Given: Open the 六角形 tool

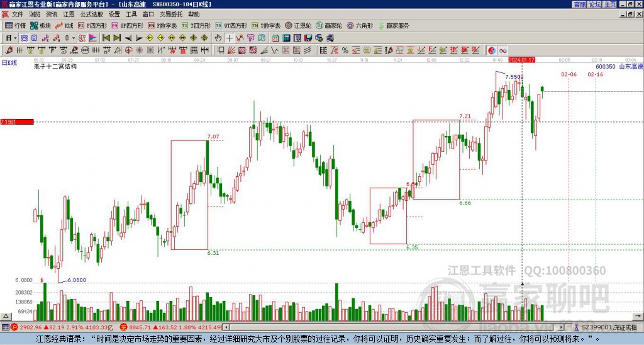Looking at the screenshot, I should point(360,25).
